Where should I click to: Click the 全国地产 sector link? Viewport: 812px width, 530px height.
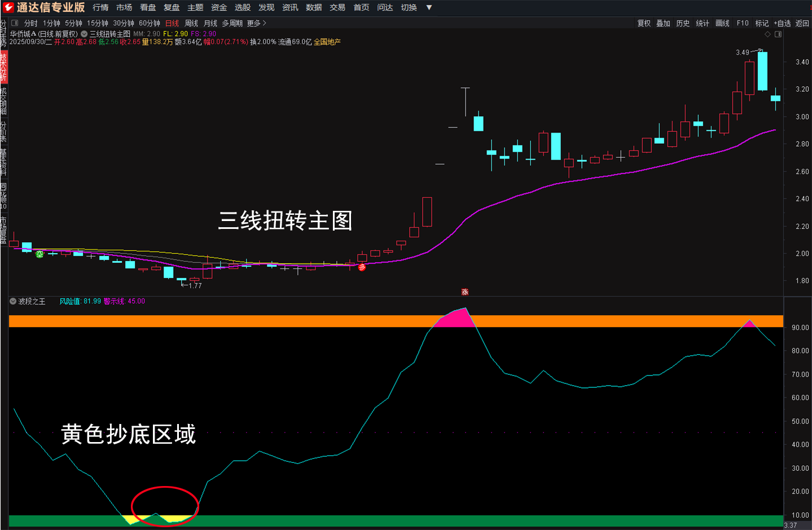pyautogui.click(x=327, y=42)
